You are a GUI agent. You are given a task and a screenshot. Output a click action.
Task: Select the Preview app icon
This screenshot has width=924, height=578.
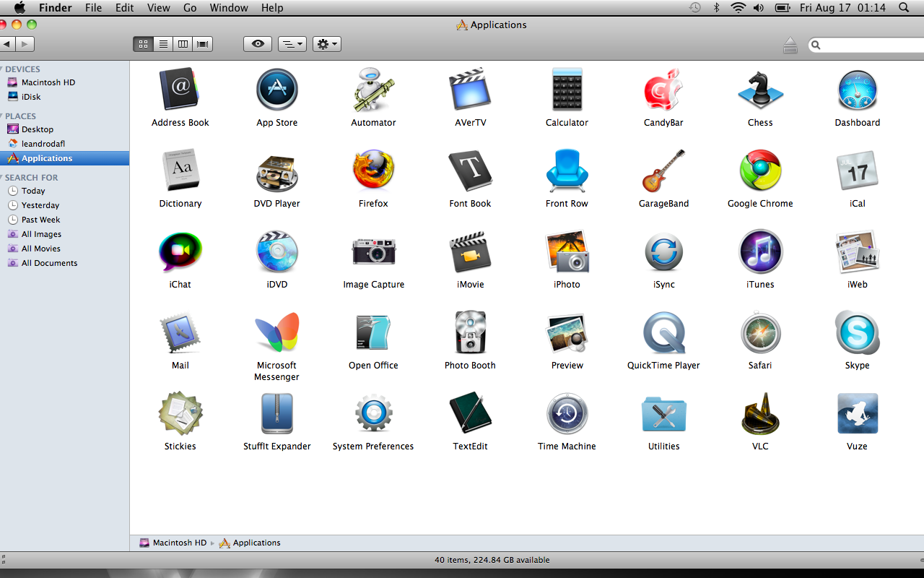click(x=567, y=332)
